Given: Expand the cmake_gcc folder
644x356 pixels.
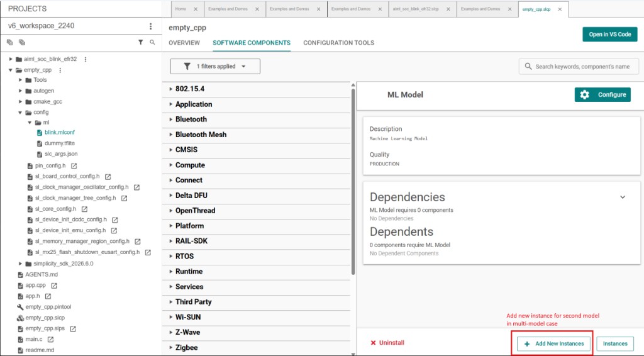Looking at the screenshot, I should [21, 101].
